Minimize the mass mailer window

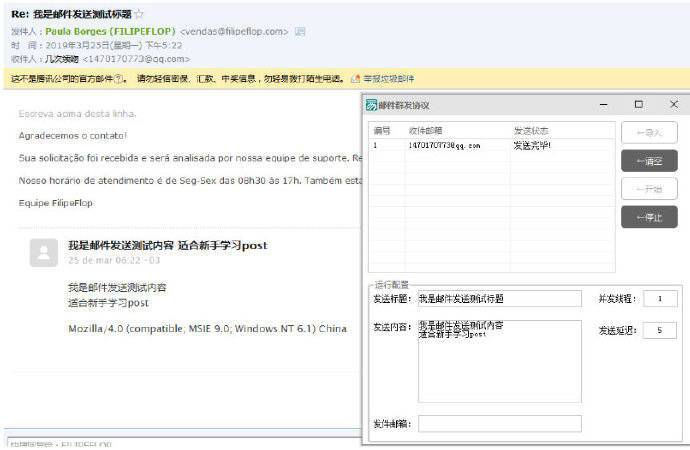coord(604,105)
